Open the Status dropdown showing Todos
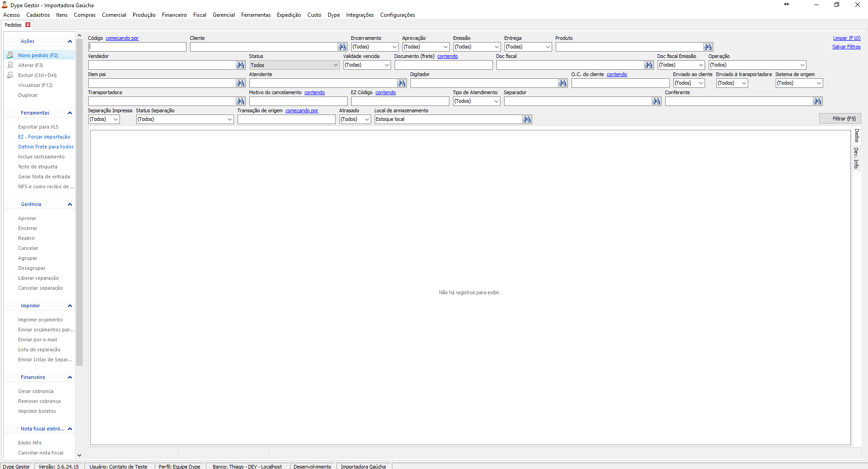 294,65
